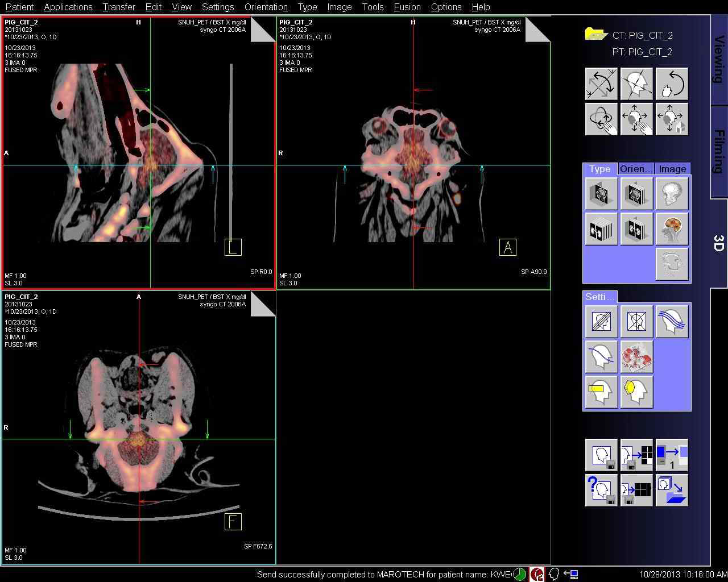Screen dimensions: 728x582
Task: Select the head with dotted cut-lines tool
Action: 636,84
